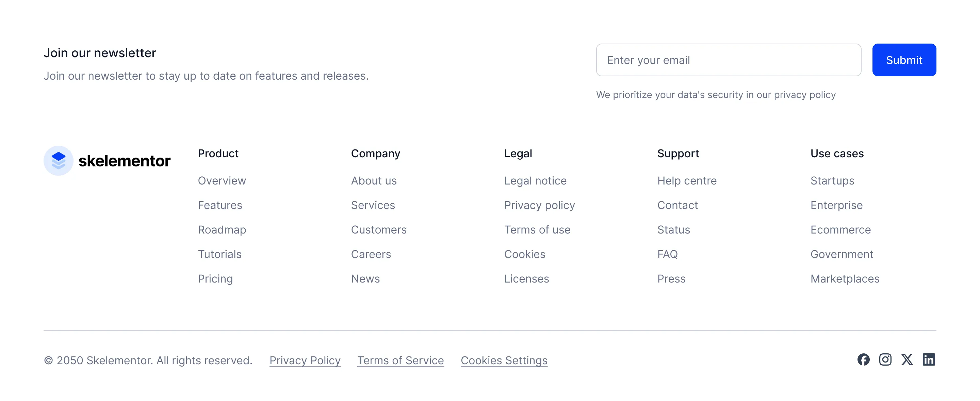The width and height of the screenshot is (980, 401).
Task: Select Terms of use under Legal
Action: (537, 230)
